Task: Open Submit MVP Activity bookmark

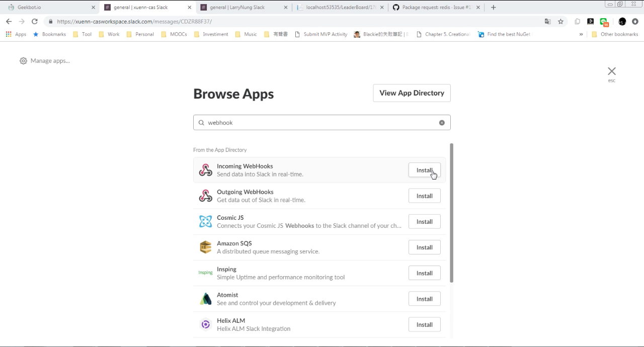Action: click(x=320, y=34)
